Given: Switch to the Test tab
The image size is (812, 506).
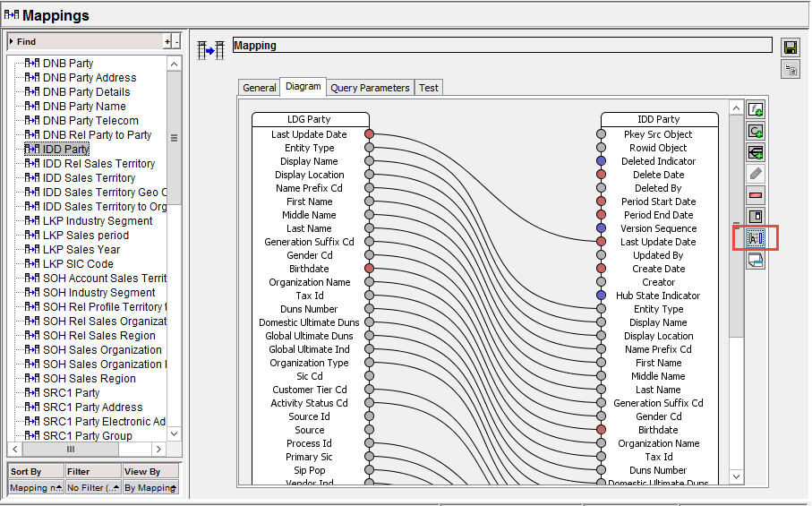Looking at the screenshot, I should click(429, 88).
